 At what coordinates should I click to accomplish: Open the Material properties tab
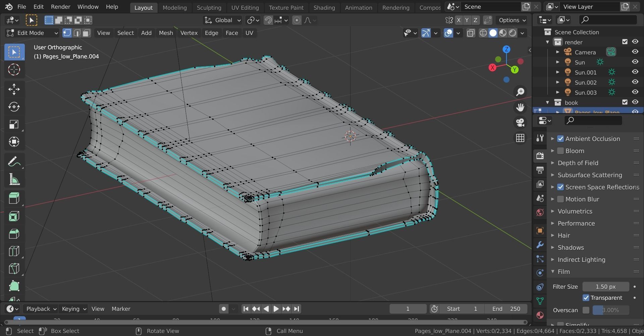[540, 315]
